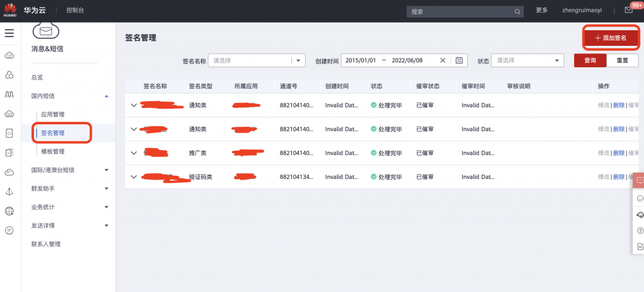Viewport: 644px width, 292px height.
Task: Click the globe icon in the left rail
Action: click(x=9, y=211)
